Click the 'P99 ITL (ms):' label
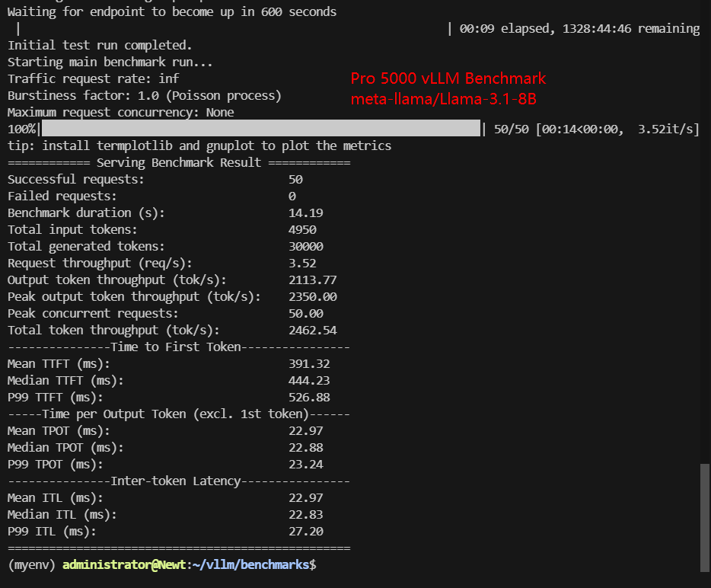The width and height of the screenshot is (711, 588). click(x=52, y=532)
